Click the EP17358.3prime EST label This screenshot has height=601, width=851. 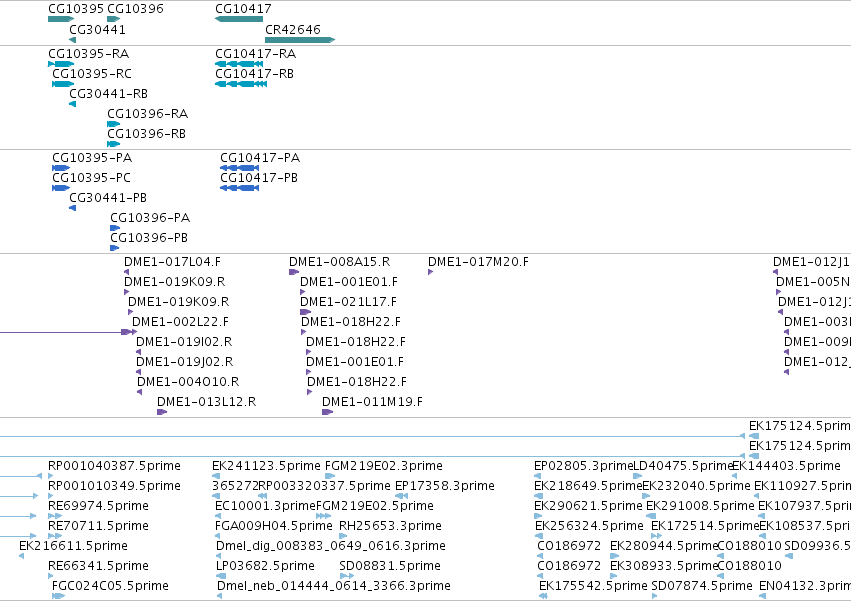point(445,486)
